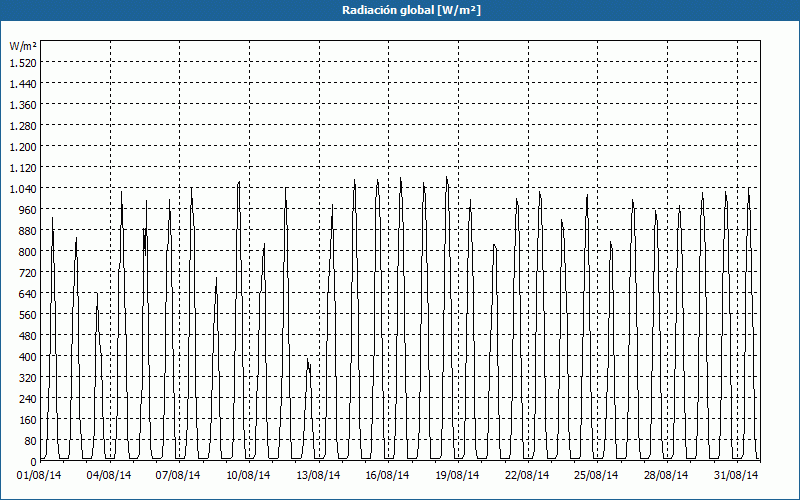This screenshot has width=800, height=500.
Task: Click the 01/08/14 date label
Action: pyautogui.click(x=39, y=476)
